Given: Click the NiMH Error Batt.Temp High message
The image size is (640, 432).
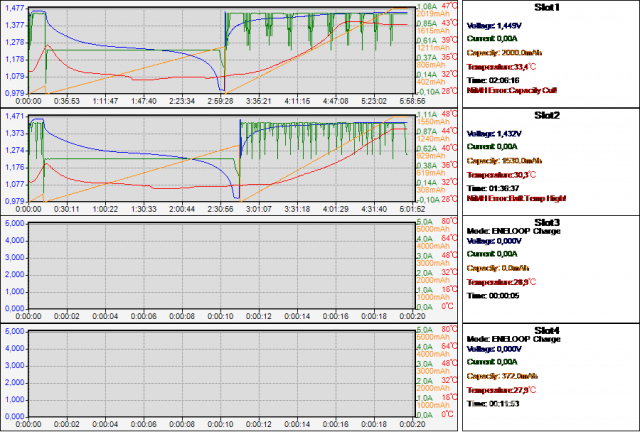Looking at the screenshot, I should click(x=516, y=198).
